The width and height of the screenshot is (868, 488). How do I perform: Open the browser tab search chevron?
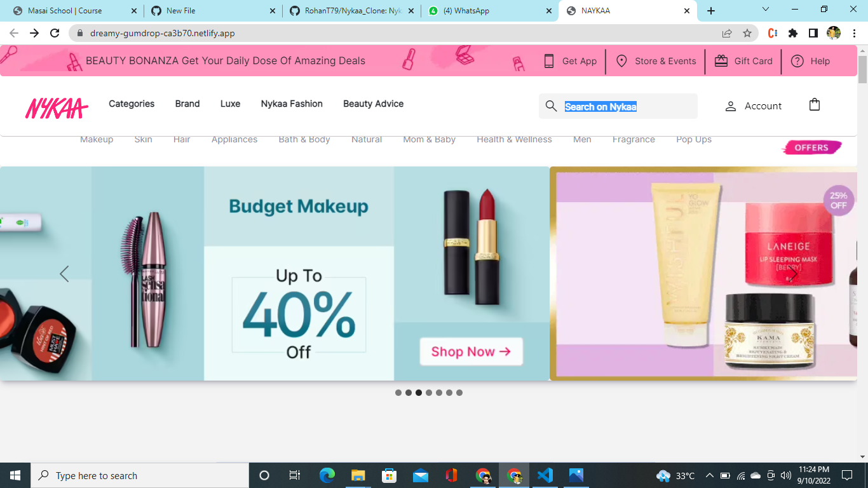[x=764, y=10]
